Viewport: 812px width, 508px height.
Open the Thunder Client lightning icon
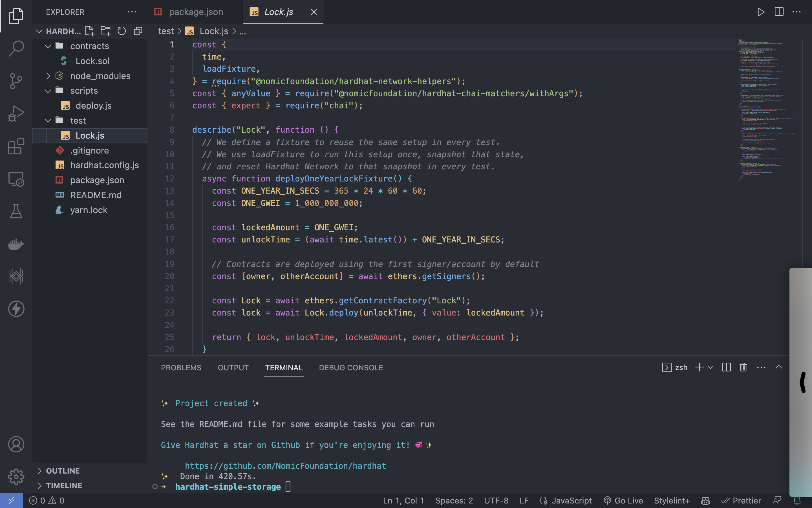(16, 309)
